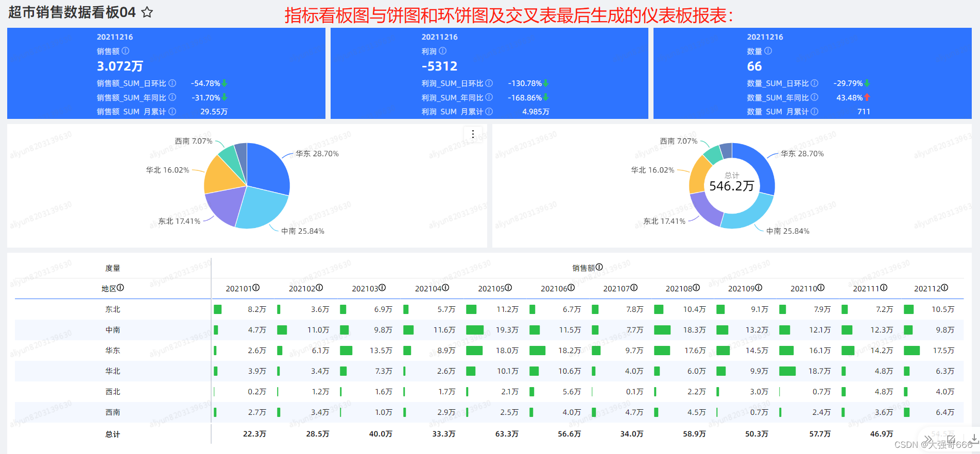This screenshot has height=454, width=980.
Task: Click the info icon next to 利润_SUM_日环比
Action: [489, 83]
